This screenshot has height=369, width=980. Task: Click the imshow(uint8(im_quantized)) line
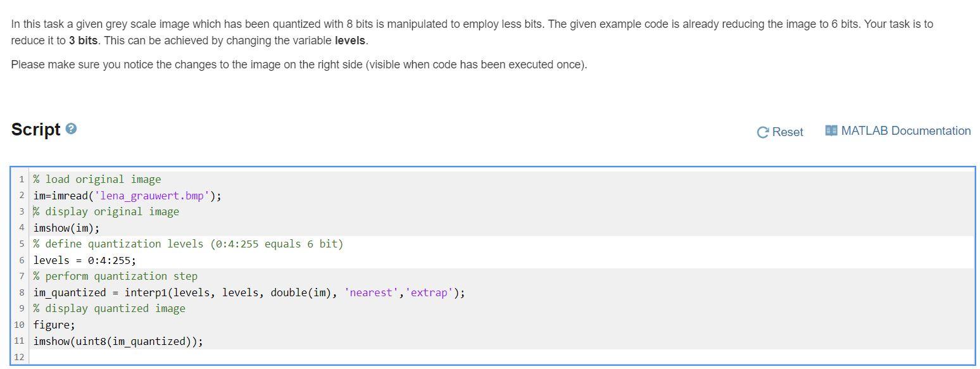(x=118, y=341)
